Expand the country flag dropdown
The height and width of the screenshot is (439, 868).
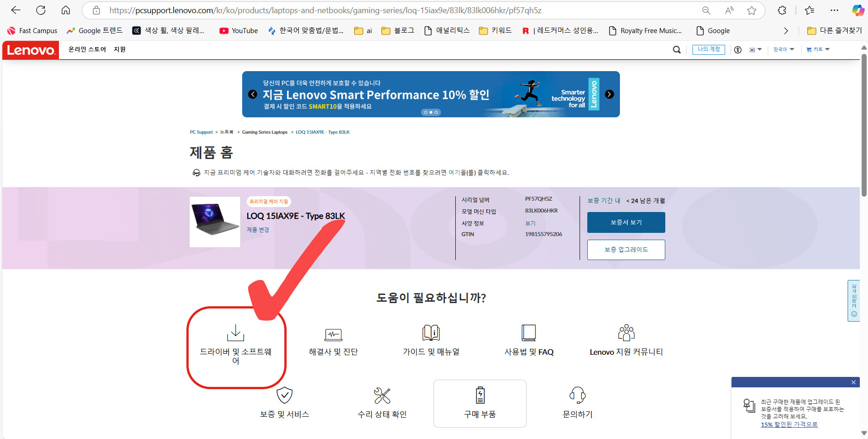click(x=756, y=49)
